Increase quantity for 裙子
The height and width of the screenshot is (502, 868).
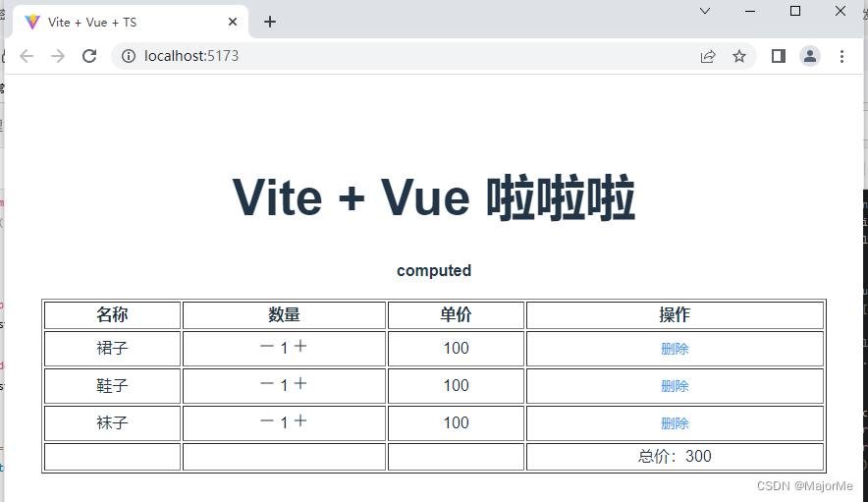(x=300, y=347)
